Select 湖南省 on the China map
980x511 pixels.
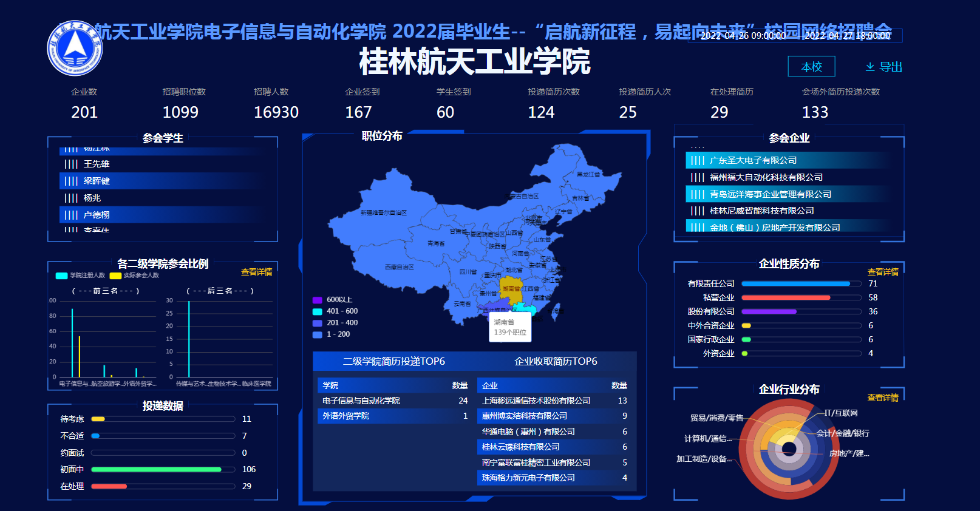click(x=511, y=289)
